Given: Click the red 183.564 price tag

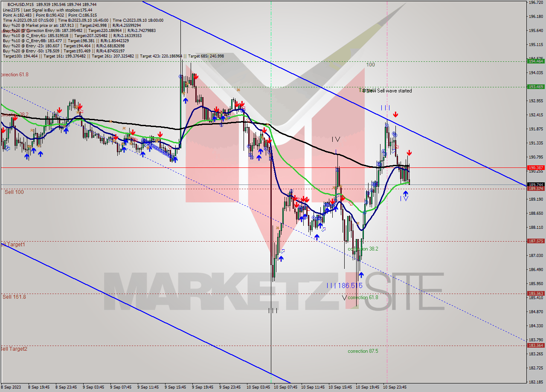Looking at the screenshot, I should coord(536,346).
